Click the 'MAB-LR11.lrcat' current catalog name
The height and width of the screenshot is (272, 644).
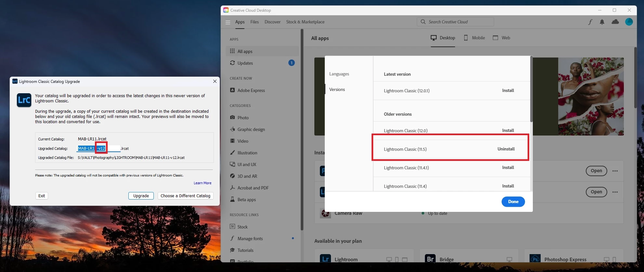[x=92, y=139]
